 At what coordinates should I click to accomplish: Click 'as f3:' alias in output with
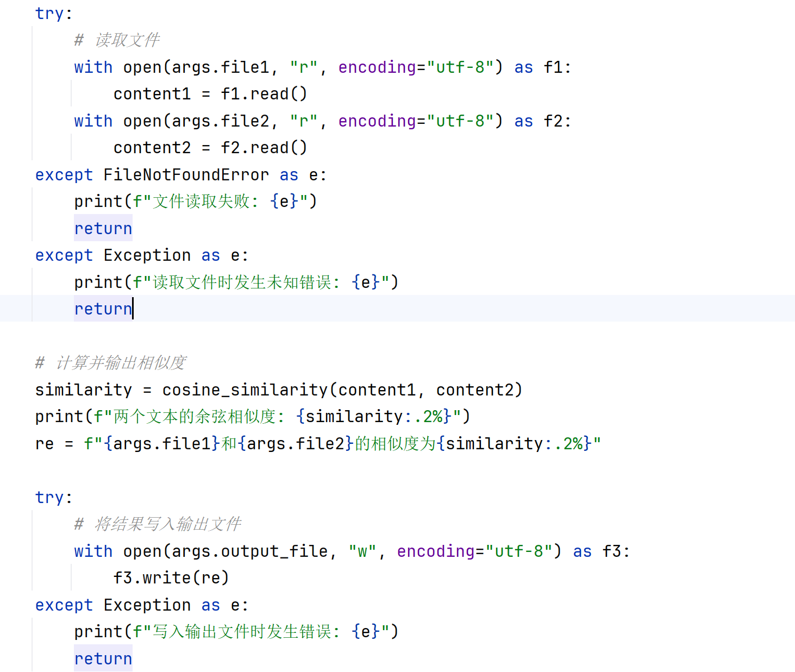(x=602, y=551)
